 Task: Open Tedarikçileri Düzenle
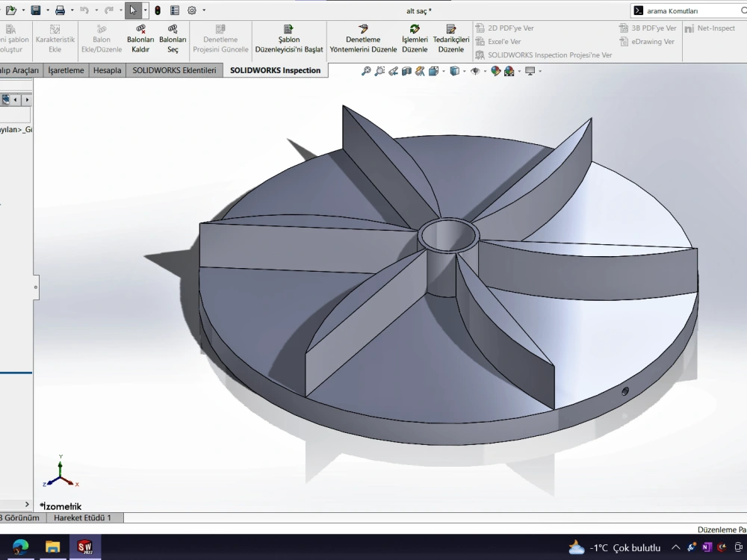coord(450,39)
